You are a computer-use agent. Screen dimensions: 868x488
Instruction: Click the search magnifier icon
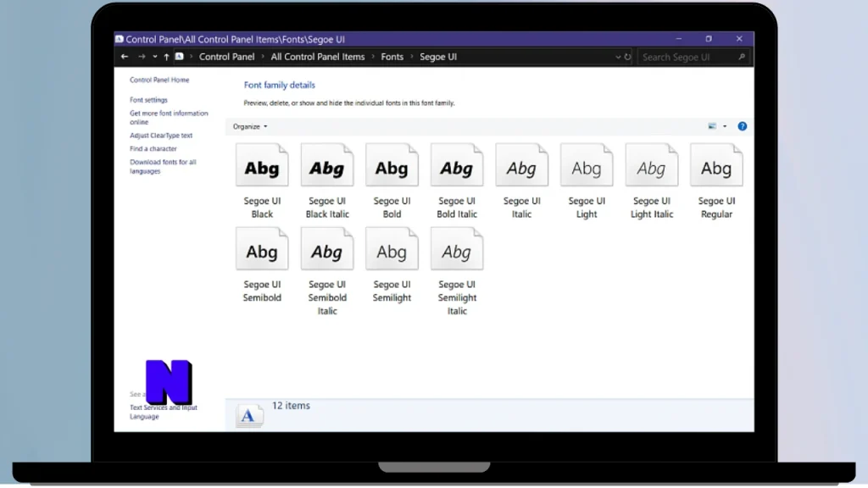tap(742, 57)
